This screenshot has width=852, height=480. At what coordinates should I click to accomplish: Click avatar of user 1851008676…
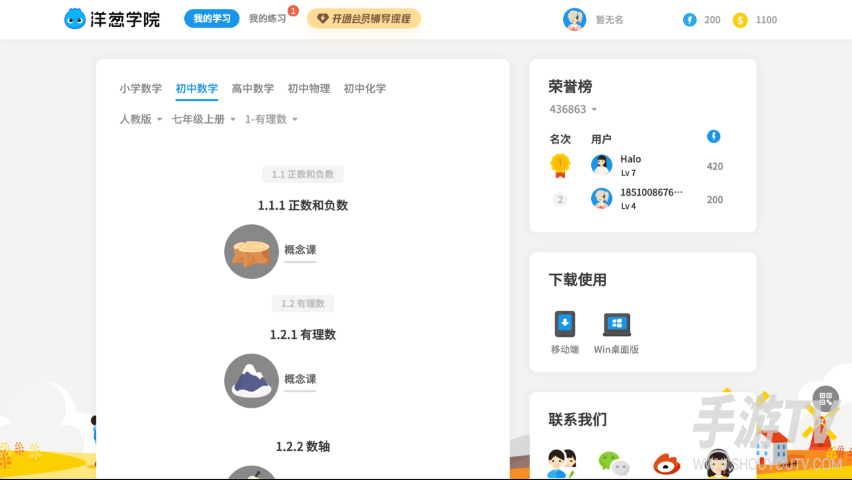[602, 198]
